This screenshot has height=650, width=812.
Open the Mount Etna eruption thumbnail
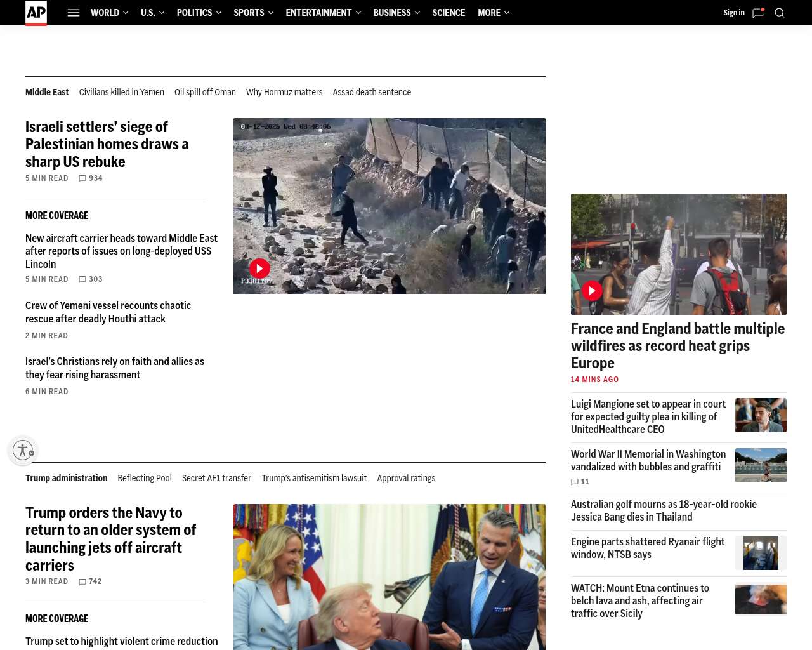[x=761, y=599]
